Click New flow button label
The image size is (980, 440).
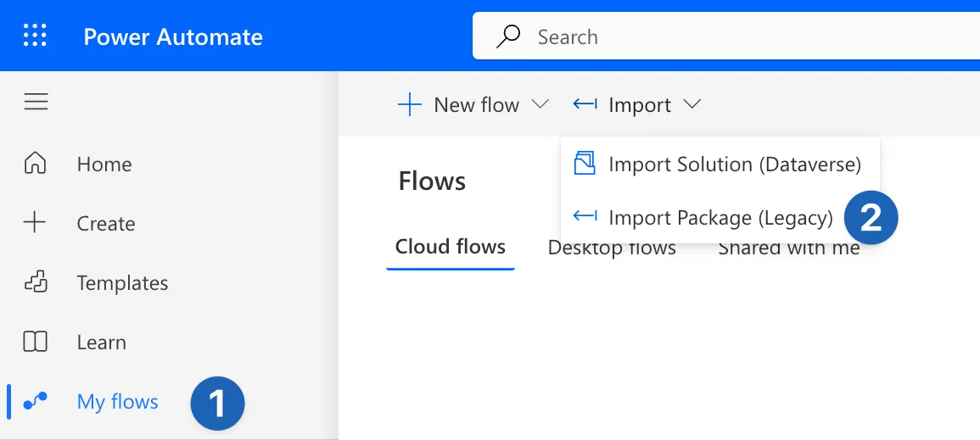(476, 104)
